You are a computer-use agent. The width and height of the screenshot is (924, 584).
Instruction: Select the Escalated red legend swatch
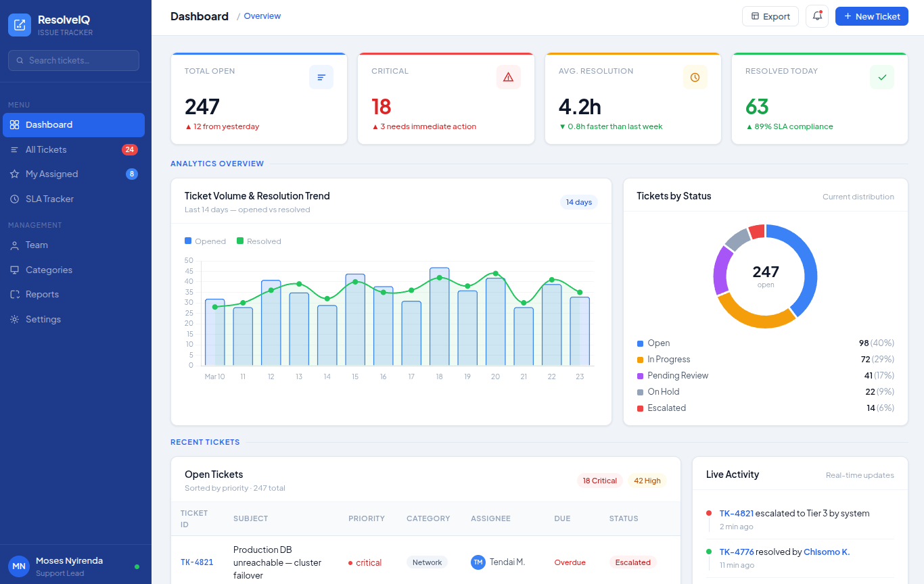coord(640,408)
